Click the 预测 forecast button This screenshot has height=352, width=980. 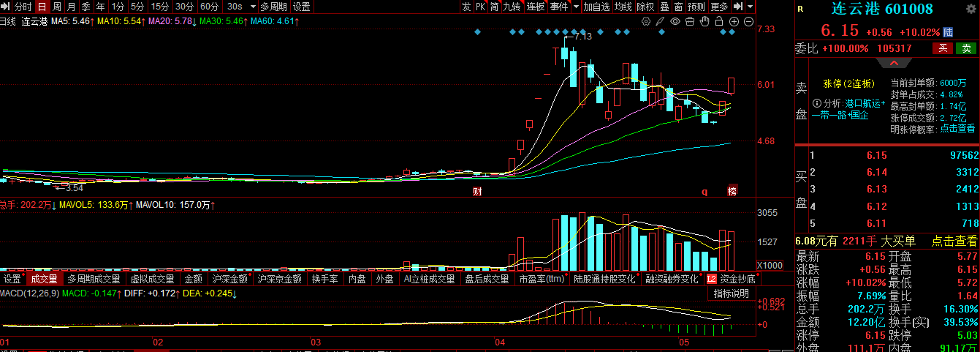696,7
